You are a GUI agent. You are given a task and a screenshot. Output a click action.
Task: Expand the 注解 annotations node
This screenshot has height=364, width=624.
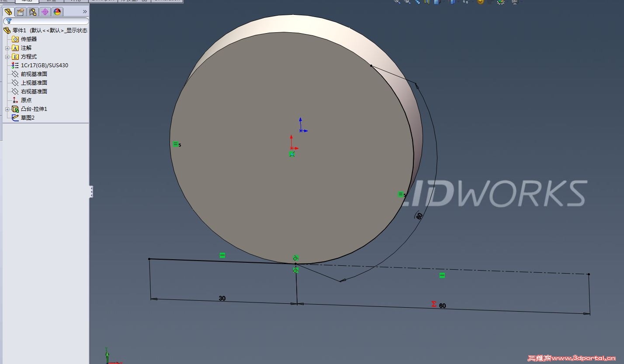7,48
